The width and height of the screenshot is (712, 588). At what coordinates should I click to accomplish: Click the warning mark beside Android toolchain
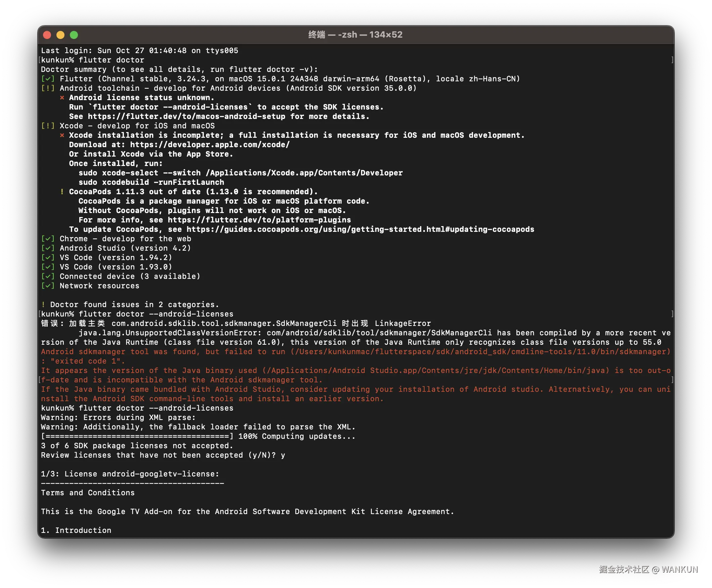pyautogui.click(x=48, y=88)
